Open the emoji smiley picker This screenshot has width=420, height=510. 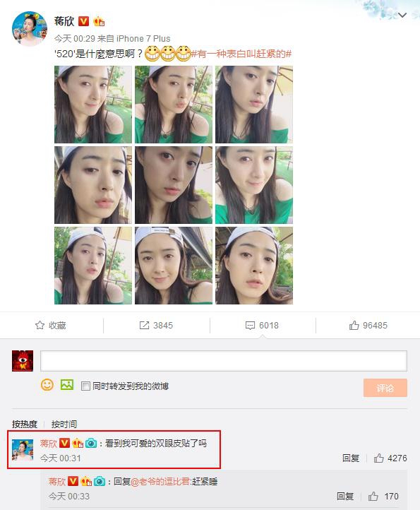(47, 385)
